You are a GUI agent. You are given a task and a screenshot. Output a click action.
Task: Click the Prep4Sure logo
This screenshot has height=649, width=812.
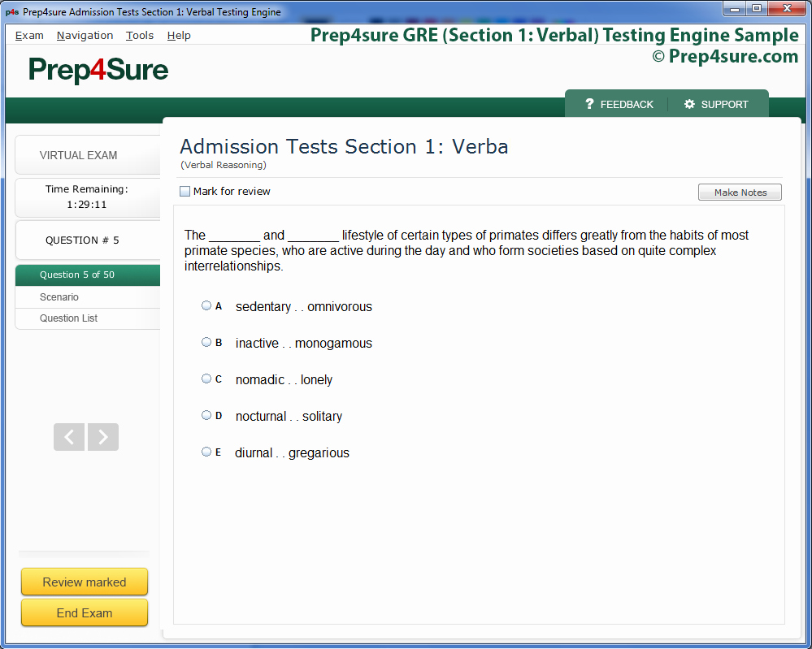[x=98, y=70]
